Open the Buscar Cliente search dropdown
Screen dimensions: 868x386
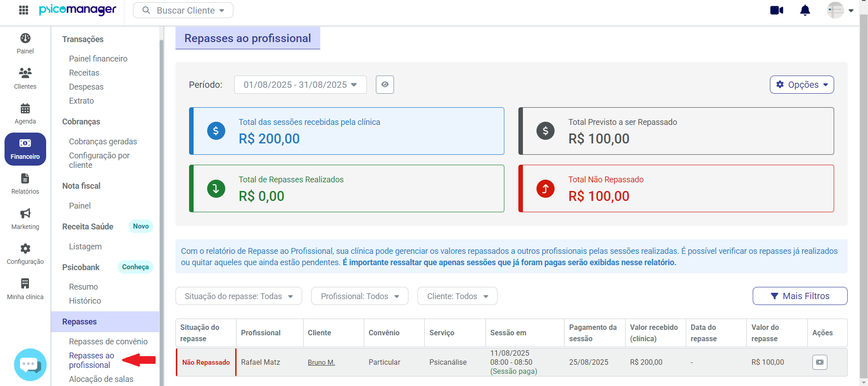(x=183, y=10)
